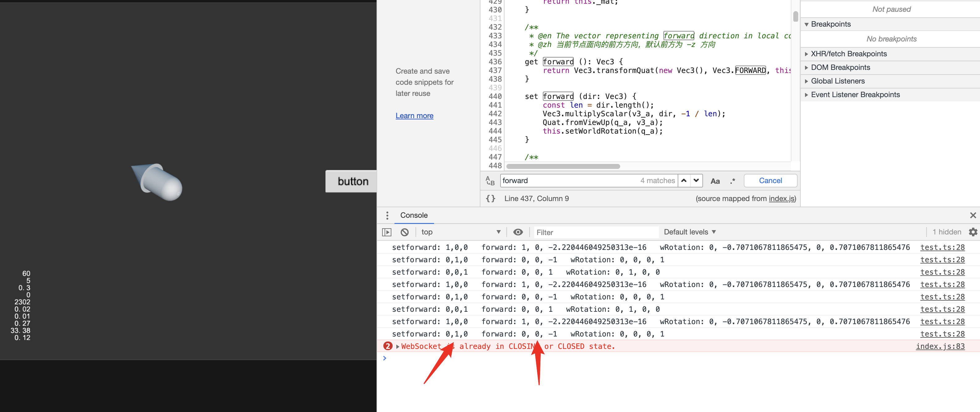
Task: Clear console with the ban icon
Action: pyautogui.click(x=404, y=232)
